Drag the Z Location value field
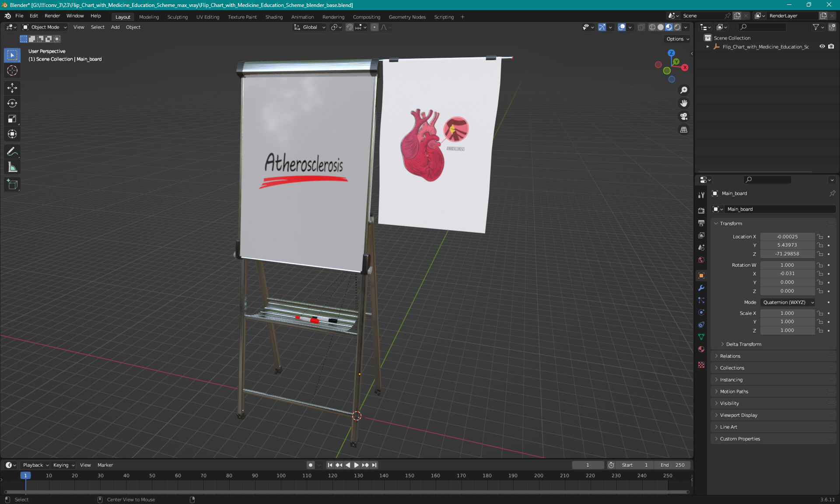The image size is (840, 504). 787,253
